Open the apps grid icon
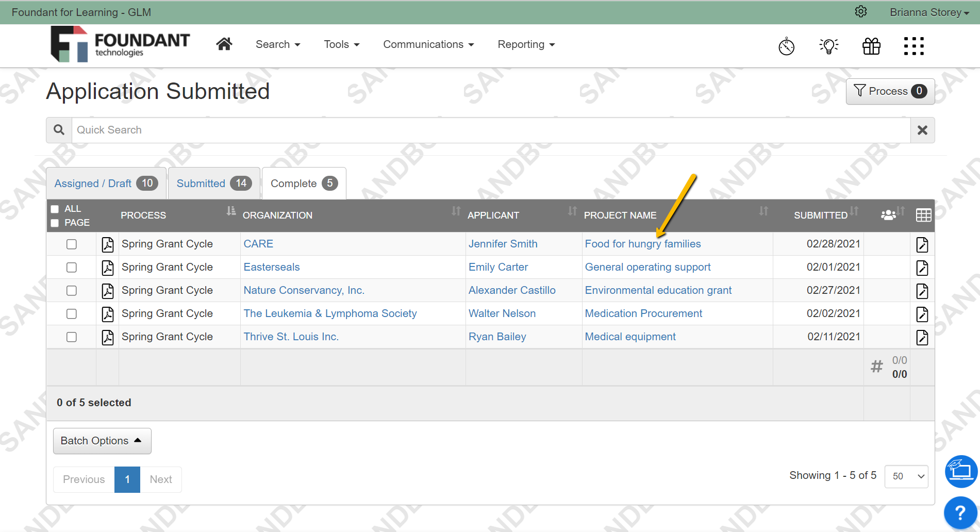This screenshot has height=532, width=980. point(913,46)
